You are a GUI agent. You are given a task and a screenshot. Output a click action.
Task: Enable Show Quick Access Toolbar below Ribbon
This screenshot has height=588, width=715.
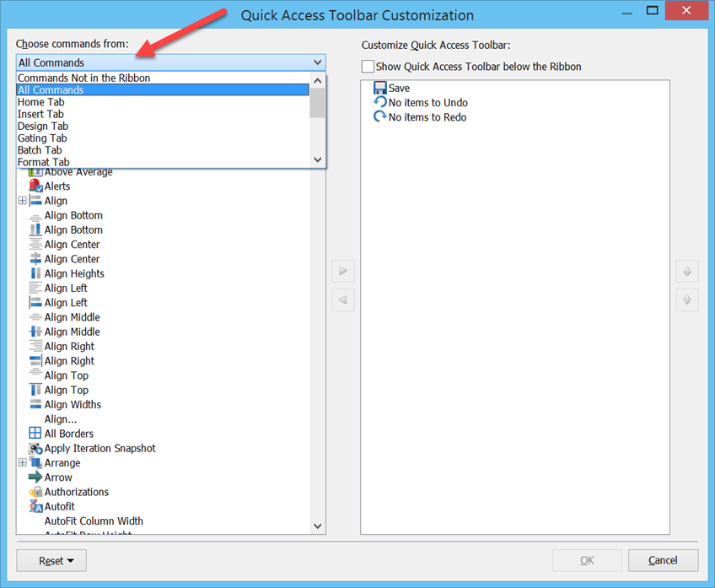368,67
